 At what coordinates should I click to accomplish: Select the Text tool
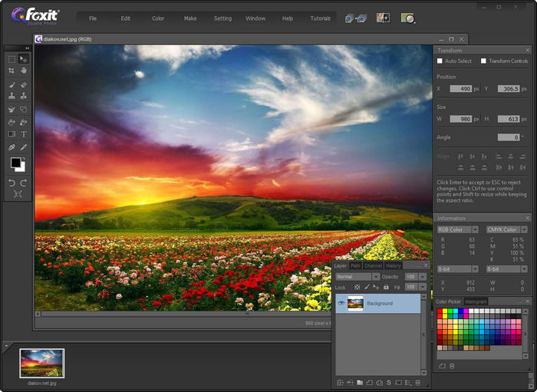pos(24,134)
